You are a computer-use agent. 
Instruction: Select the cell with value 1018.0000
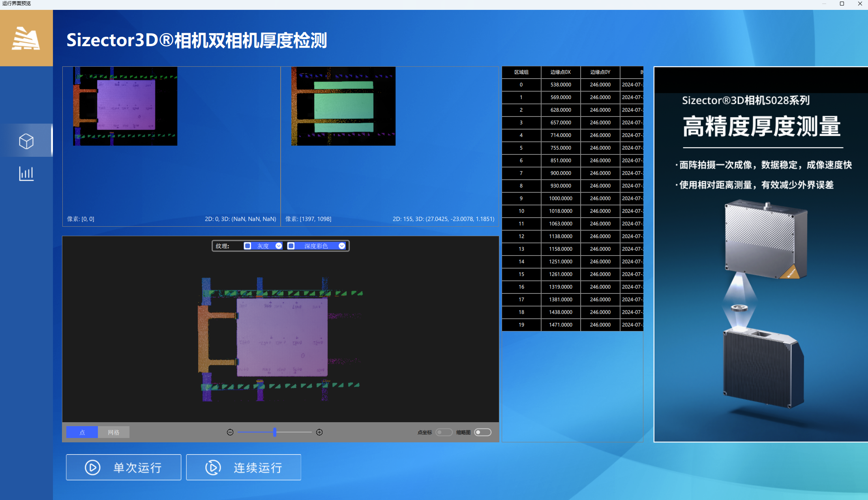(561, 211)
